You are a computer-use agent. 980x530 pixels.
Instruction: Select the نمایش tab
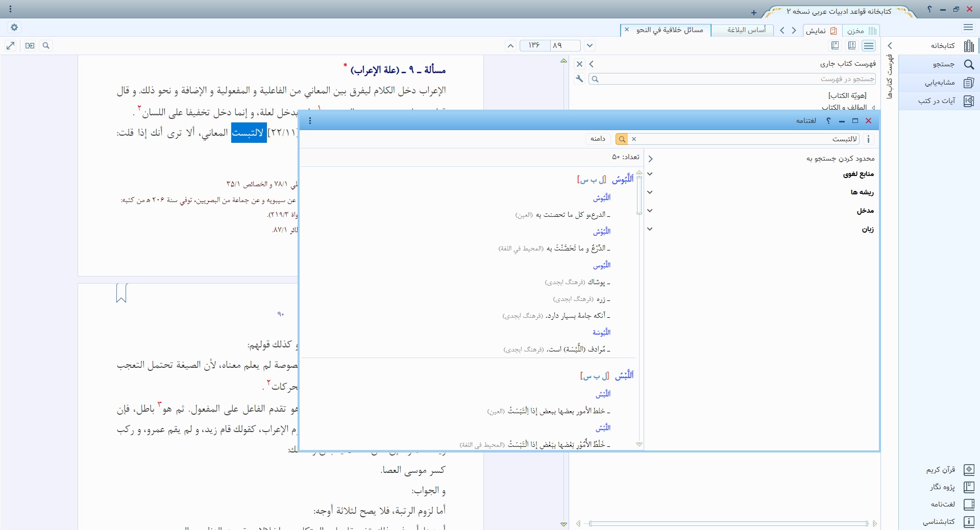822,31
